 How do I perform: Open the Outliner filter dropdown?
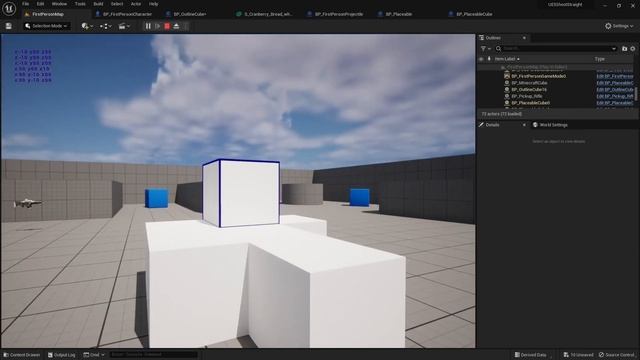(x=485, y=49)
